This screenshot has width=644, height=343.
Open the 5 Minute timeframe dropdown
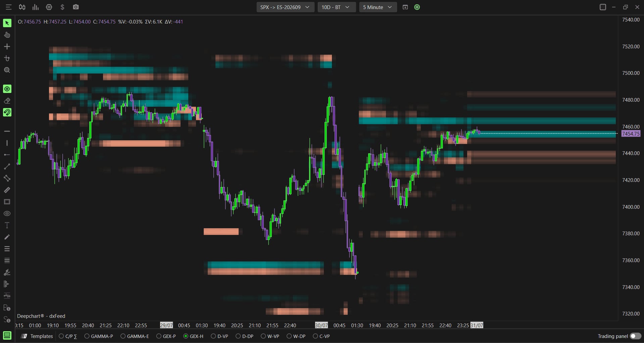(x=378, y=7)
